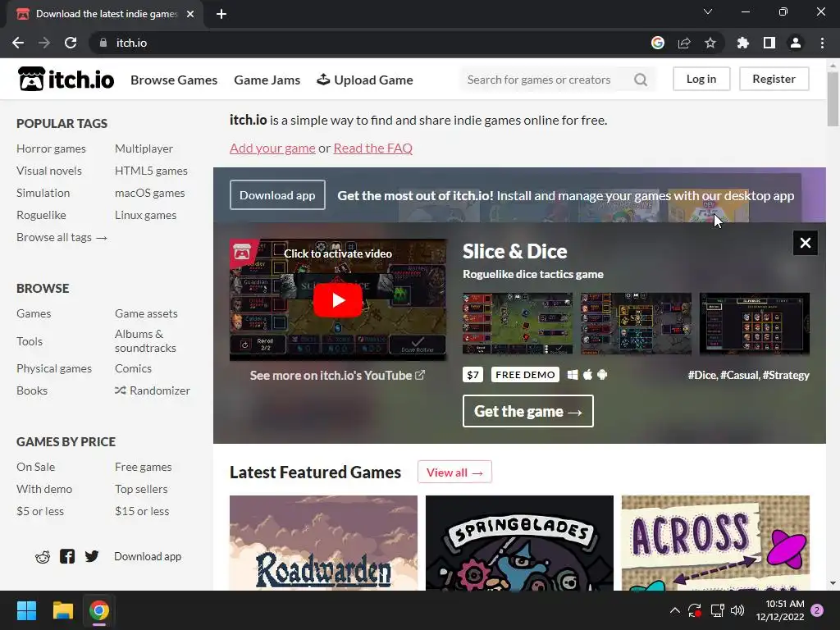Open See more on itch.io's YouTube link
Screen dimensions: 840x630
(x=337, y=376)
